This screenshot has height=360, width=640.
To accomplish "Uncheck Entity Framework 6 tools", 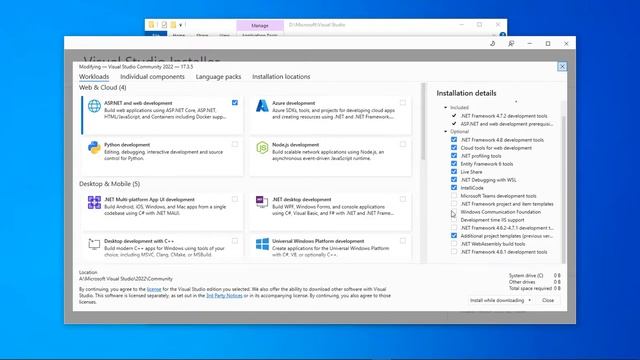I will coord(454,164).
